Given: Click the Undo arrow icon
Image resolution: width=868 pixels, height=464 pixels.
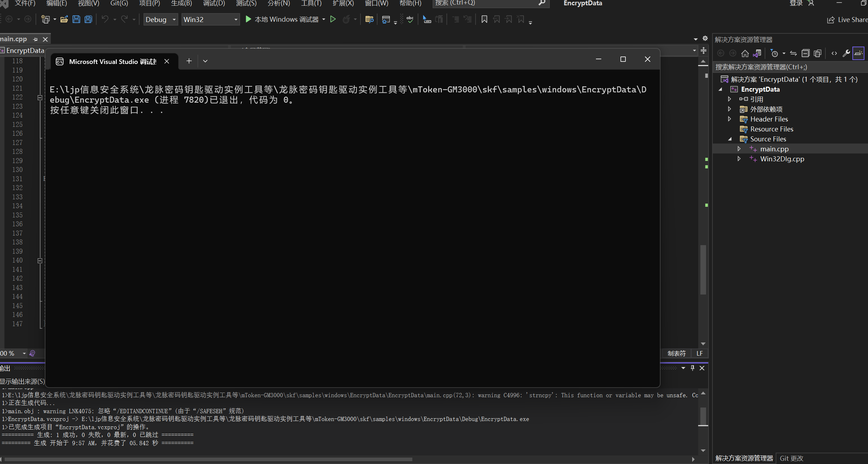Looking at the screenshot, I should click(105, 19).
